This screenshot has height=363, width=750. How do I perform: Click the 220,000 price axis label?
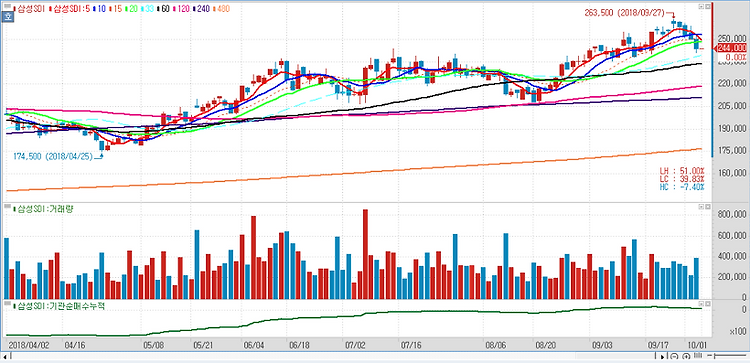pyautogui.click(x=732, y=84)
